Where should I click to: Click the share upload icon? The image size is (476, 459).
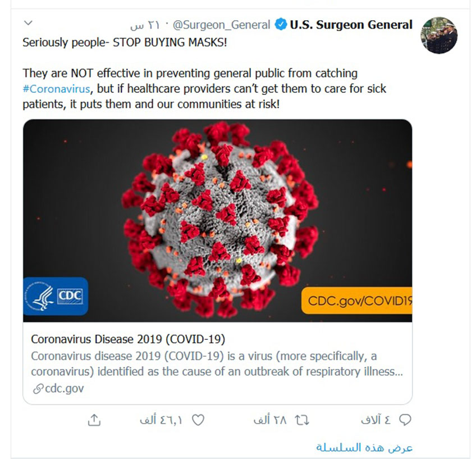click(x=94, y=420)
